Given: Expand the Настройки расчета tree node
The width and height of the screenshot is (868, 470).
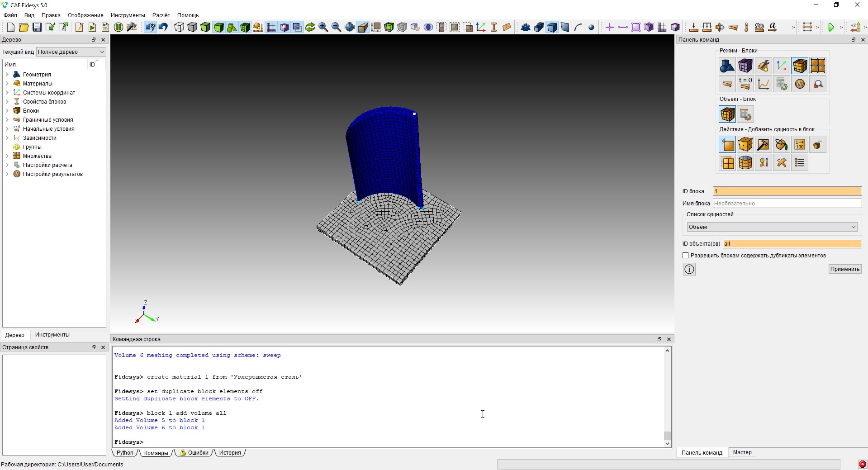Looking at the screenshot, I should [7, 165].
